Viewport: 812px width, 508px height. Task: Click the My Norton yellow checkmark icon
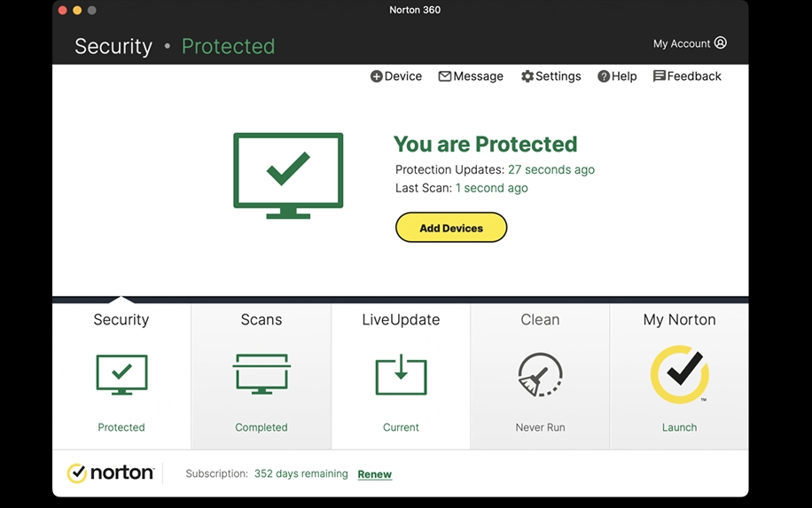click(x=680, y=374)
